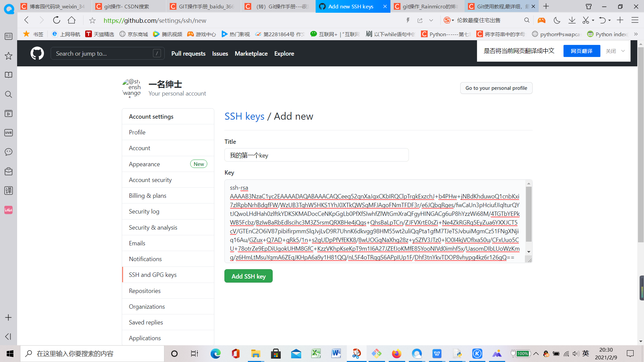Open Firefox from the Windows taskbar
The height and width of the screenshot is (362, 644).
(396, 354)
